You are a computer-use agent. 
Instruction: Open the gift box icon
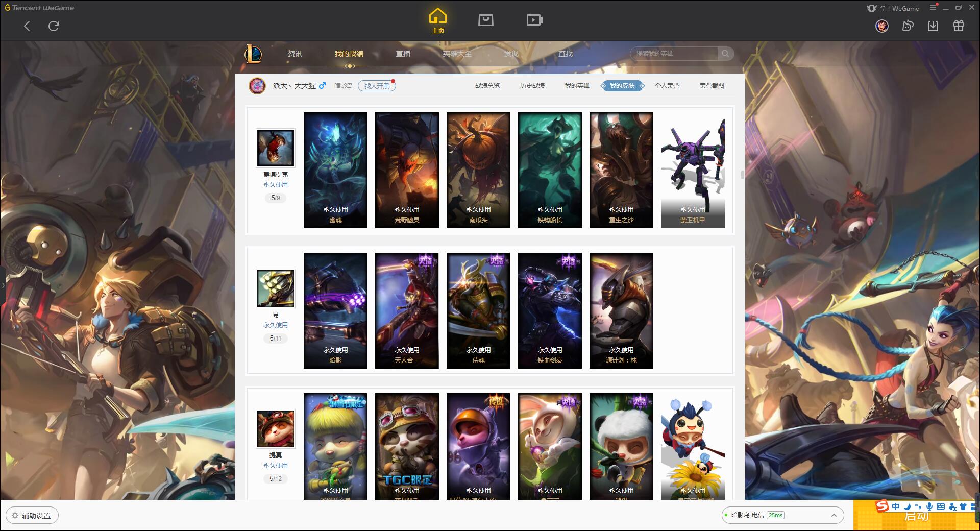[959, 26]
